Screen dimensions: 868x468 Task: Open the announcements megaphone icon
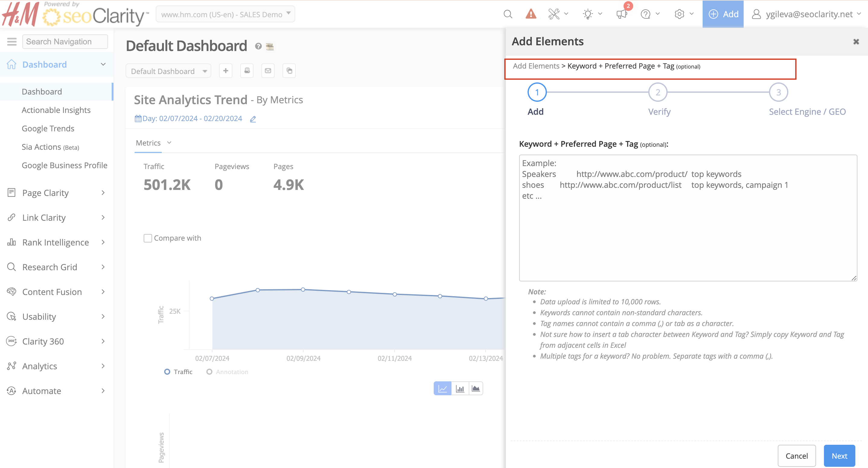click(621, 14)
